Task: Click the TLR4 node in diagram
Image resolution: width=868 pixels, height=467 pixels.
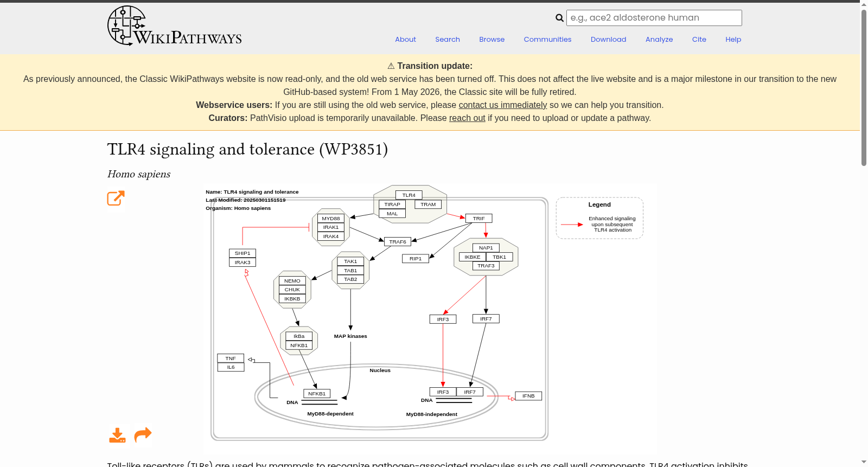Action: (x=409, y=195)
